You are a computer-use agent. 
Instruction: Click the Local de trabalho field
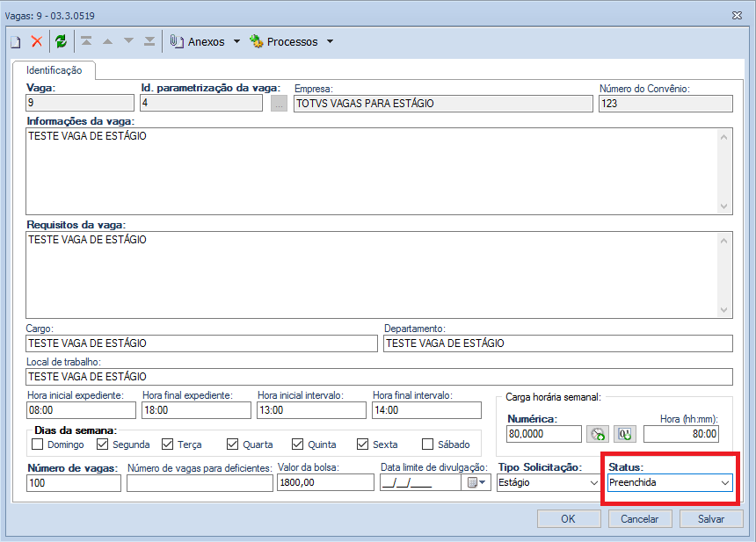[x=380, y=377]
